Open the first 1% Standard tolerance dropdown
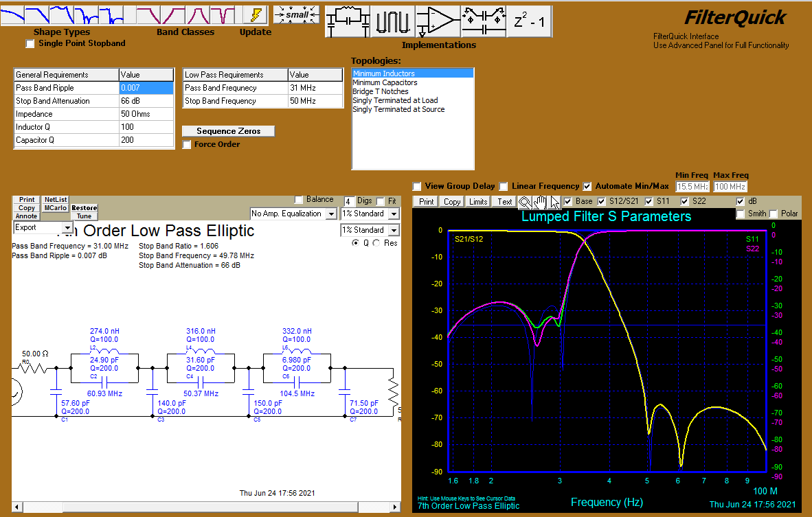Viewport: 812px width, 517px height. (394, 214)
